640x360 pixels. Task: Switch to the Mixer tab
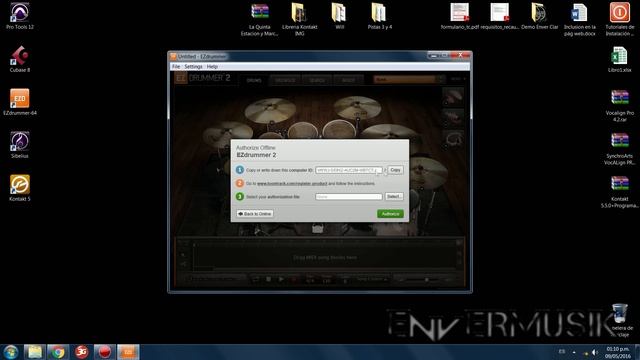[348, 80]
